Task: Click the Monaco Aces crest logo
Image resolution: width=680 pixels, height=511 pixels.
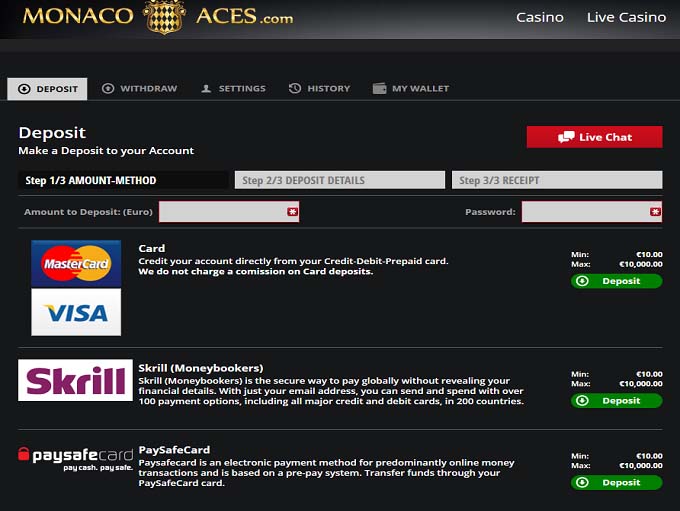Action: click(164, 17)
